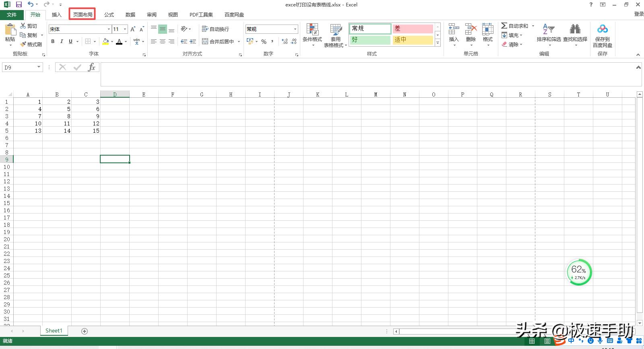Open Conditional Formatting icon
Screen dimensions: 644x349
coord(312,29)
